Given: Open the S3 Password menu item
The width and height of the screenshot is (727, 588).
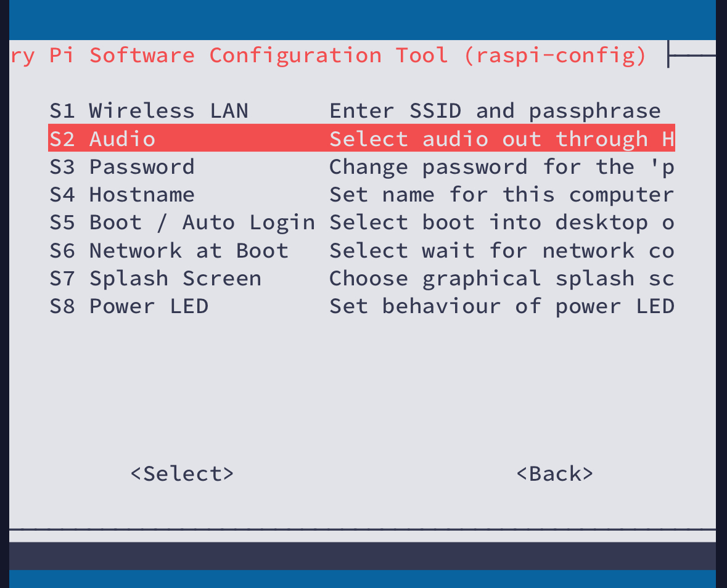Looking at the screenshot, I should [x=122, y=167].
